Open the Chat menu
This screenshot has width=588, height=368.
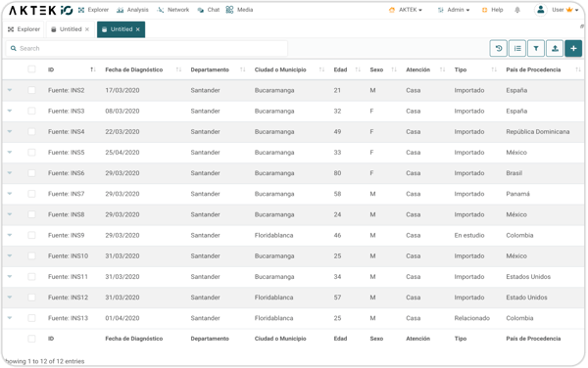(209, 10)
